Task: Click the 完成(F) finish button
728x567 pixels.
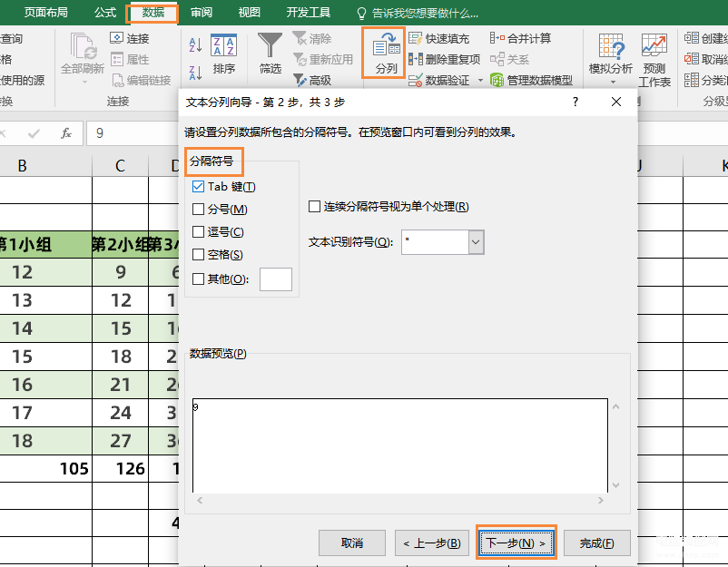Action: [597, 543]
